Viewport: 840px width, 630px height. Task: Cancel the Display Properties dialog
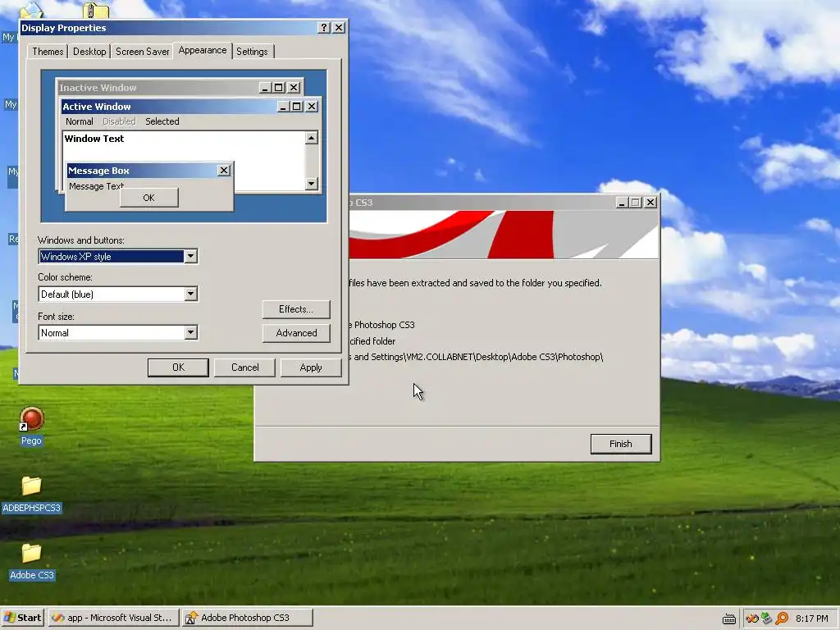(x=244, y=367)
